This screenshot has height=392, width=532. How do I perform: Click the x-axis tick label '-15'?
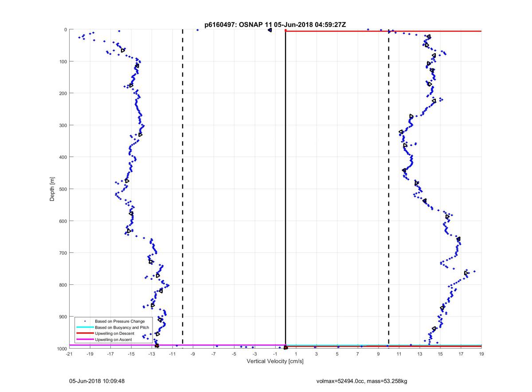[131, 354]
